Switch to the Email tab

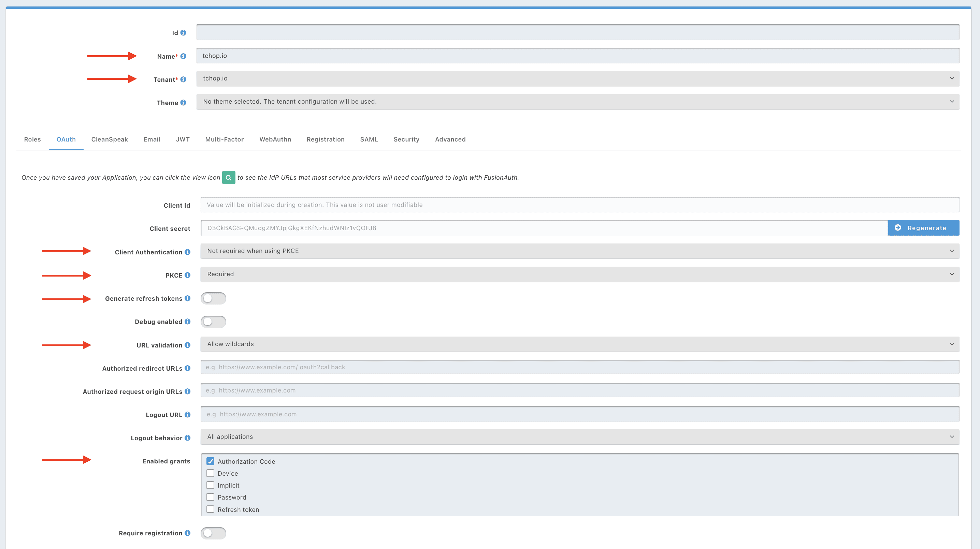point(152,139)
